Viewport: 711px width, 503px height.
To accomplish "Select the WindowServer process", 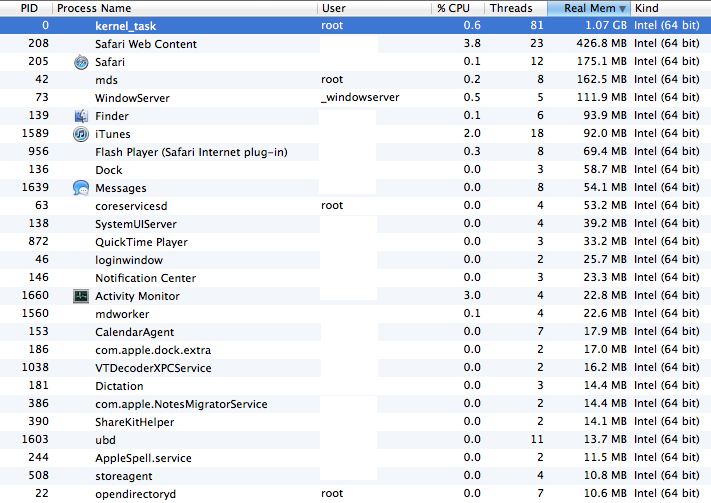I will click(356, 98).
